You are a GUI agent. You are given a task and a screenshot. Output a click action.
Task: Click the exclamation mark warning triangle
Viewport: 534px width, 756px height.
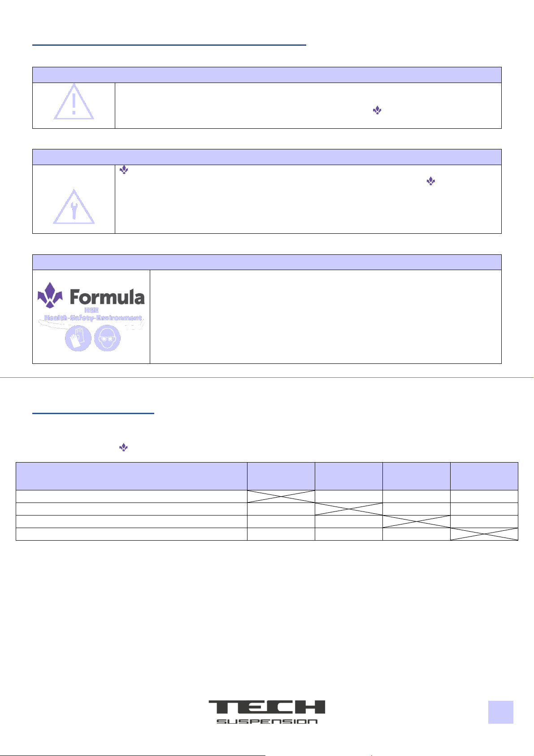pyautogui.click(x=74, y=102)
